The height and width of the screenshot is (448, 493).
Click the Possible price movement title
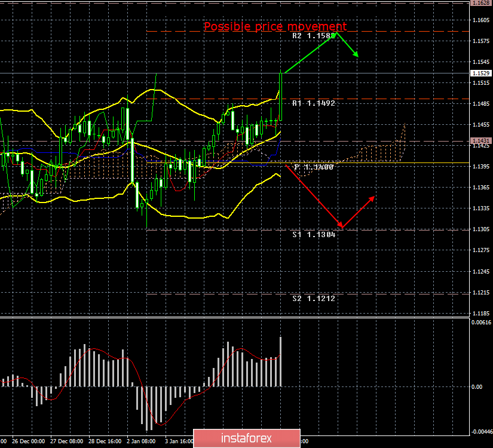[275, 26]
